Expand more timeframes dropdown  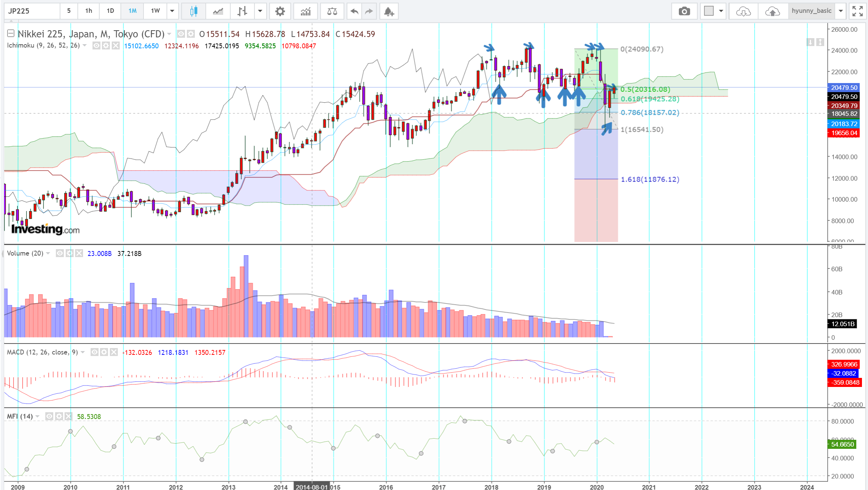coord(172,11)
